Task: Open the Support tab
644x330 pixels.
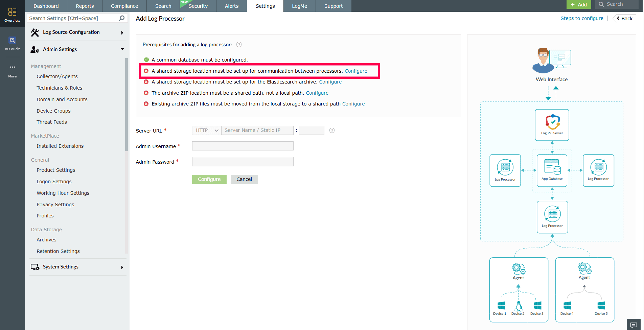Action: pyautogui.click(x=333, y=6)
